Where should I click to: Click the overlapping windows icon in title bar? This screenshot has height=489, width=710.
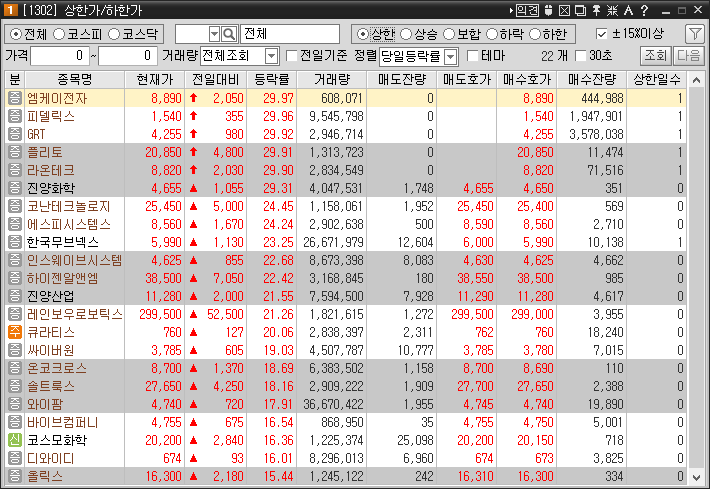[580, 10]
